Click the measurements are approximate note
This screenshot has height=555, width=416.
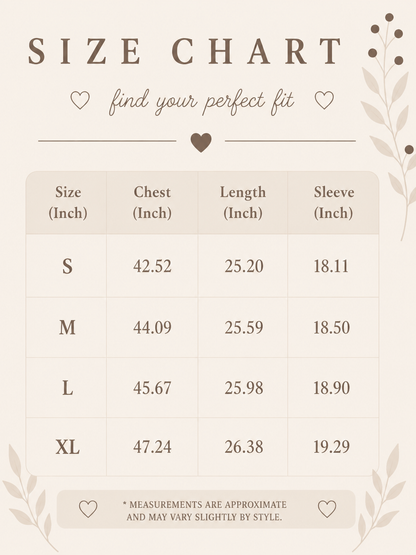(205, 511)
